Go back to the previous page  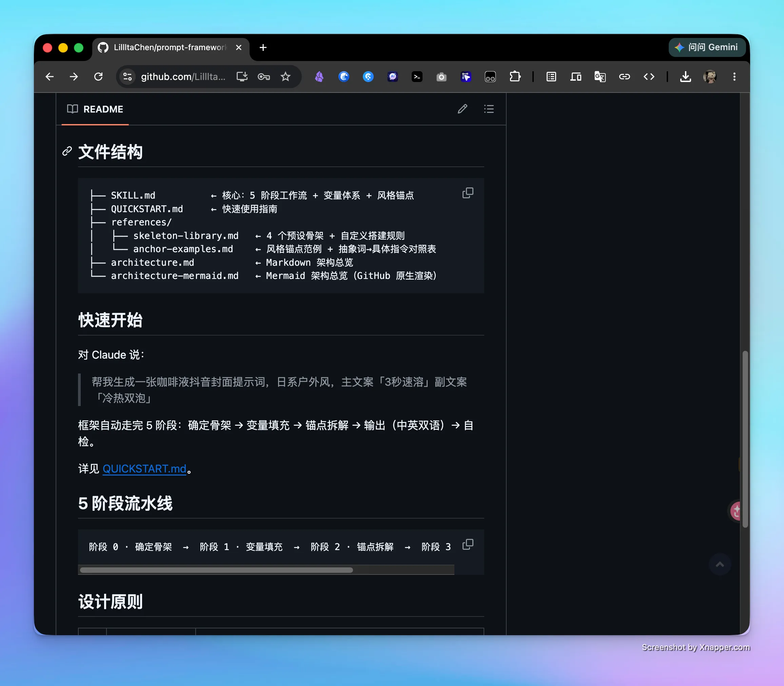(x=50, y=77)
